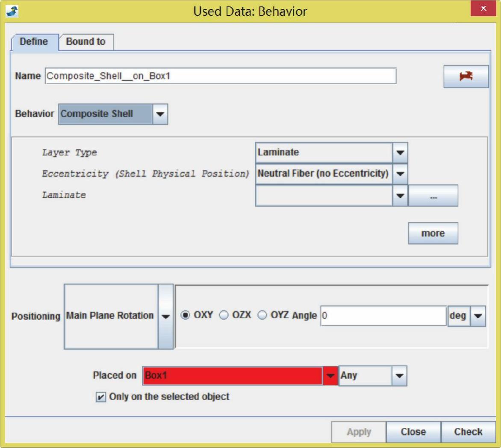Open the red Placed on Box1 selector
The width and height of the screenshot is (501, 448).
[x=330, y=376]
